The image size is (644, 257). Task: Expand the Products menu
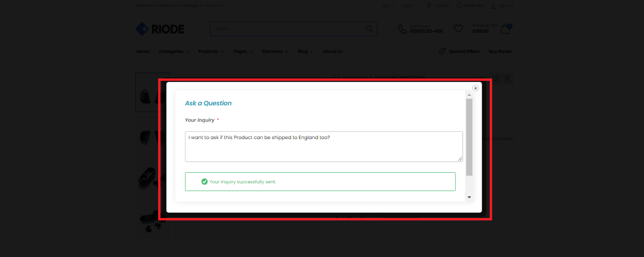coord(211,51)
